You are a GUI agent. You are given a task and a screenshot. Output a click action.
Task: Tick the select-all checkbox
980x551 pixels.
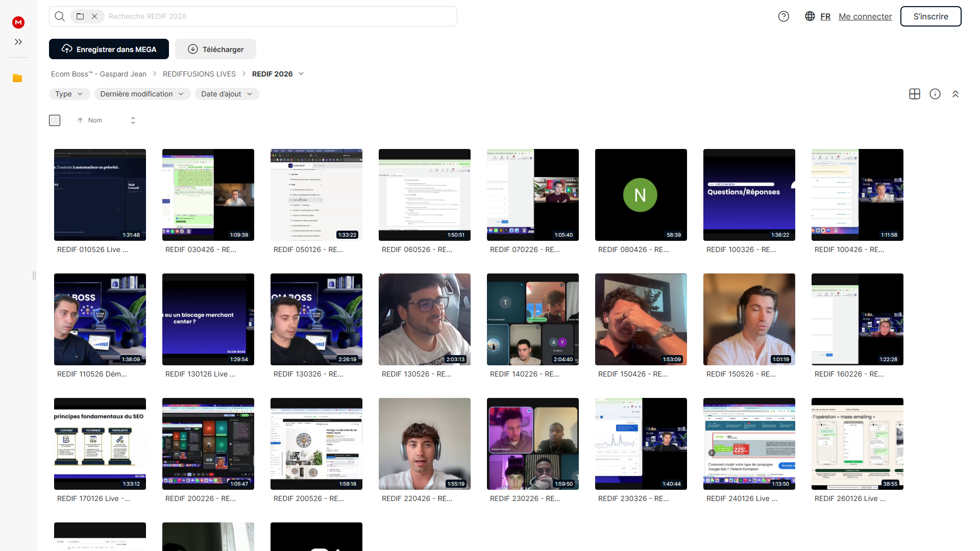tap(55, 120)
